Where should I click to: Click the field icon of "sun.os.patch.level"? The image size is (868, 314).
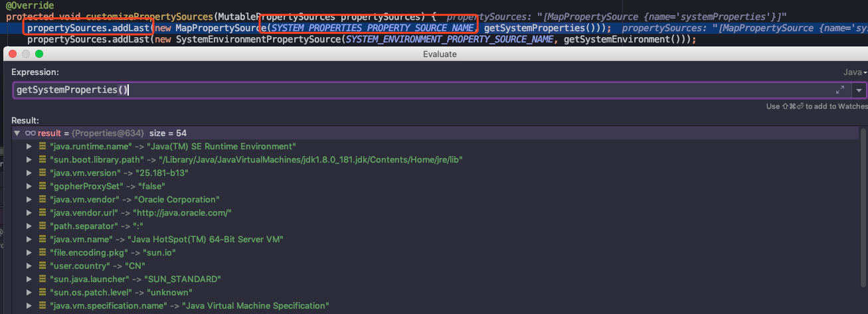[x=43, y=292]
